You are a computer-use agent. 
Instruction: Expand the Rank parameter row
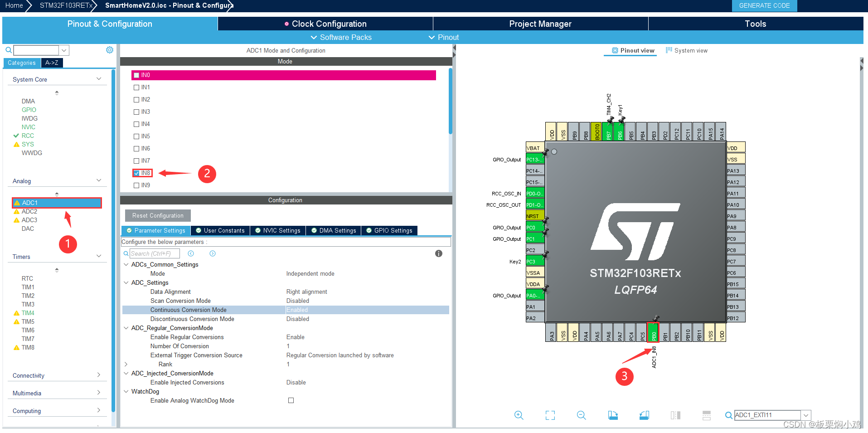[x=126, y=364]
